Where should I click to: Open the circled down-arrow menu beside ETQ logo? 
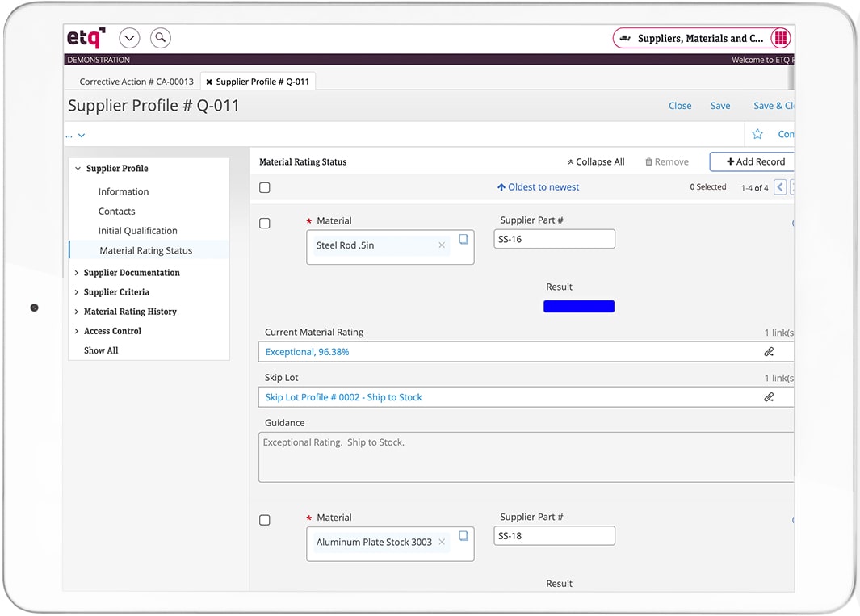(x=129, y=37)
